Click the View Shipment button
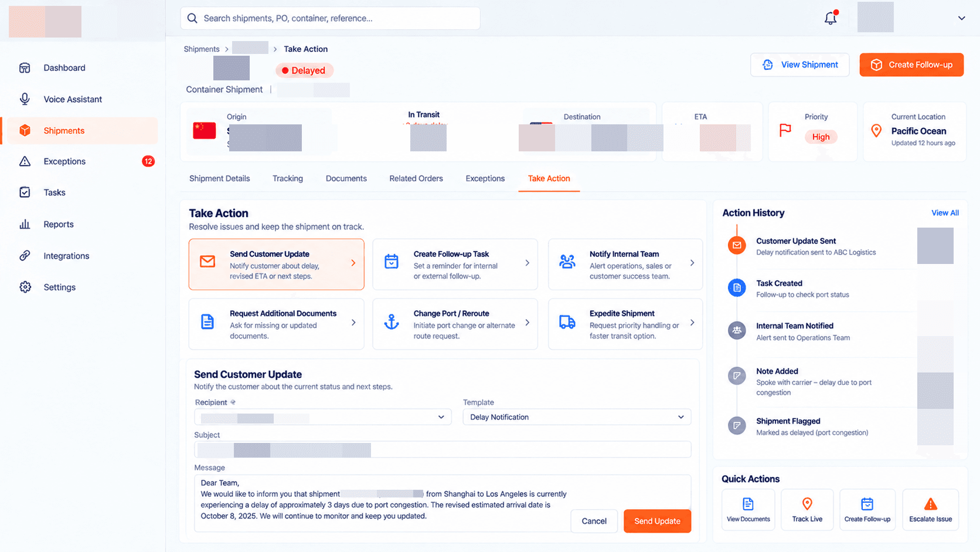The width and height of the screenshot is (980, 552). tap(799, 65)
